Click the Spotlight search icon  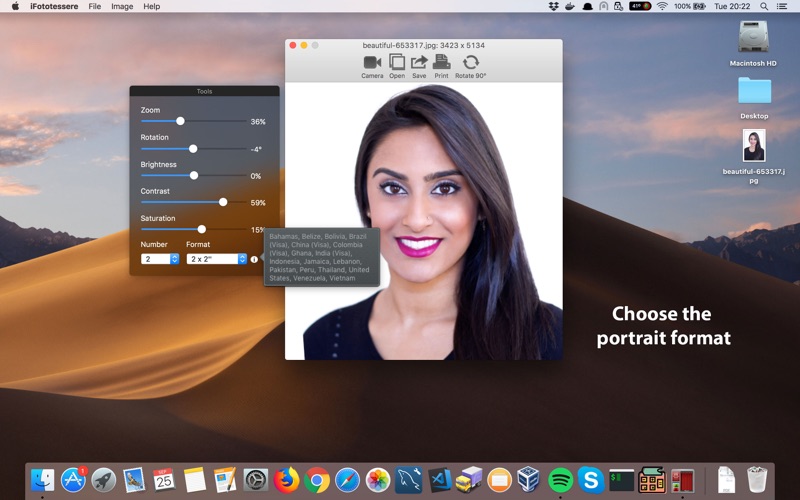click(764, 6)
